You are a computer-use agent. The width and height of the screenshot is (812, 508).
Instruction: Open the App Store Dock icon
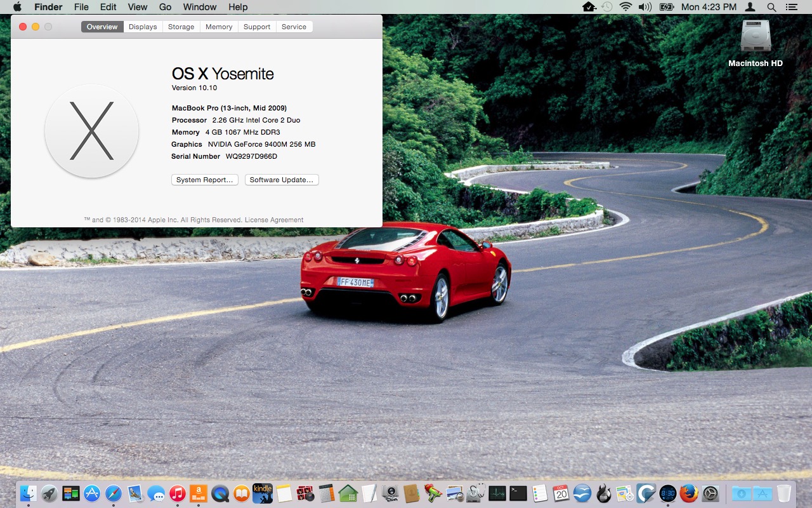pos(92,493)
